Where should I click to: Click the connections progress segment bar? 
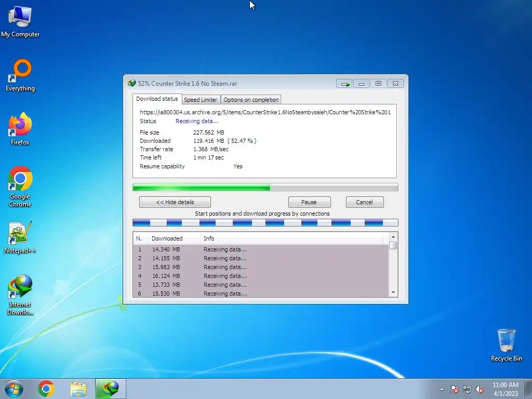click(x=265, y=222)
